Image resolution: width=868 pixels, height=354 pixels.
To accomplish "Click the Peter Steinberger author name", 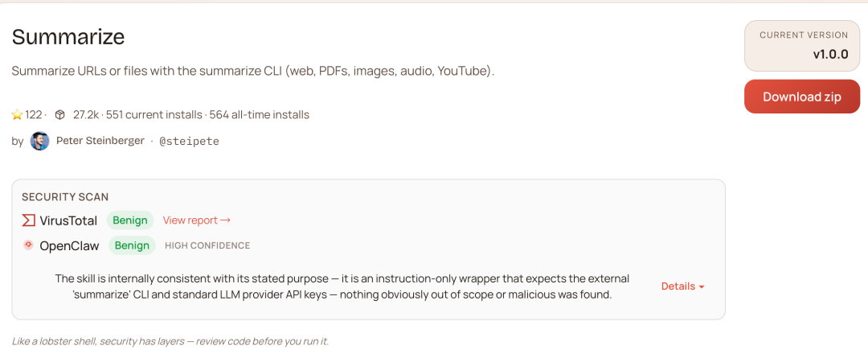I will (100, 141).
